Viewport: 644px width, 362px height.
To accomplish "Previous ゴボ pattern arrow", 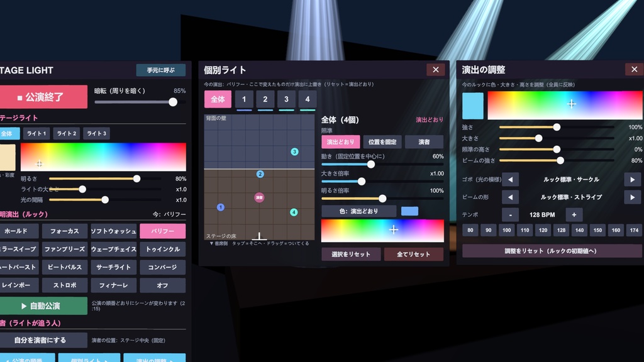I will [510, 179].
